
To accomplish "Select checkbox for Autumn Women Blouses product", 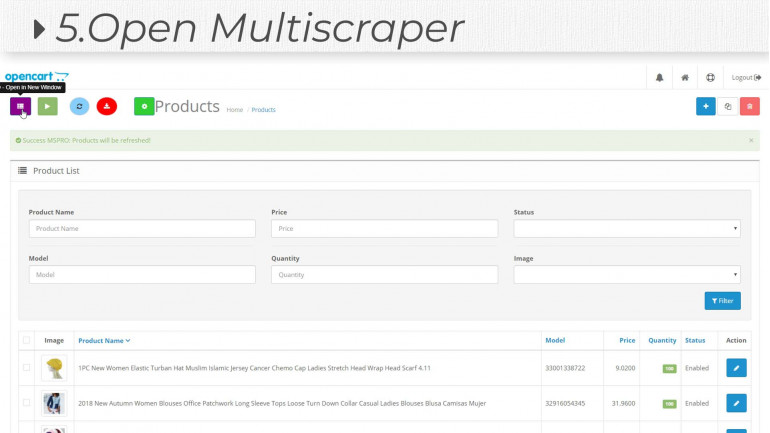I will (x=27, y=403).
